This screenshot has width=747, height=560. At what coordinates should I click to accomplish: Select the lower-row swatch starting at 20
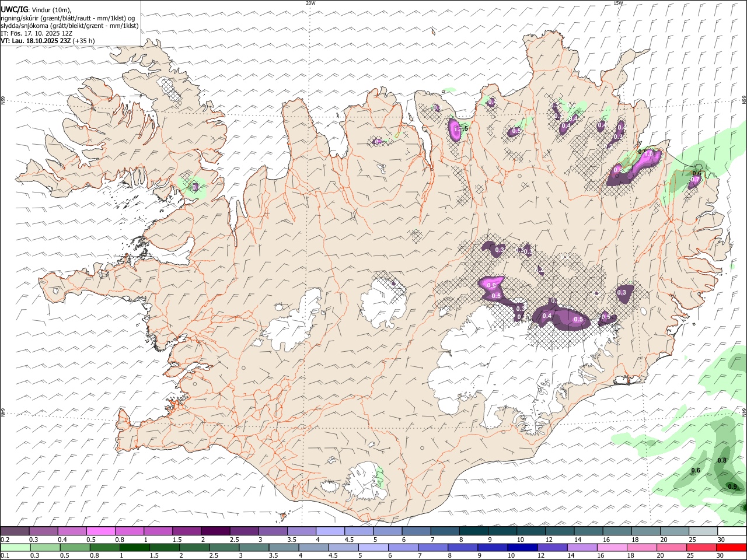[x=671, y=547]
